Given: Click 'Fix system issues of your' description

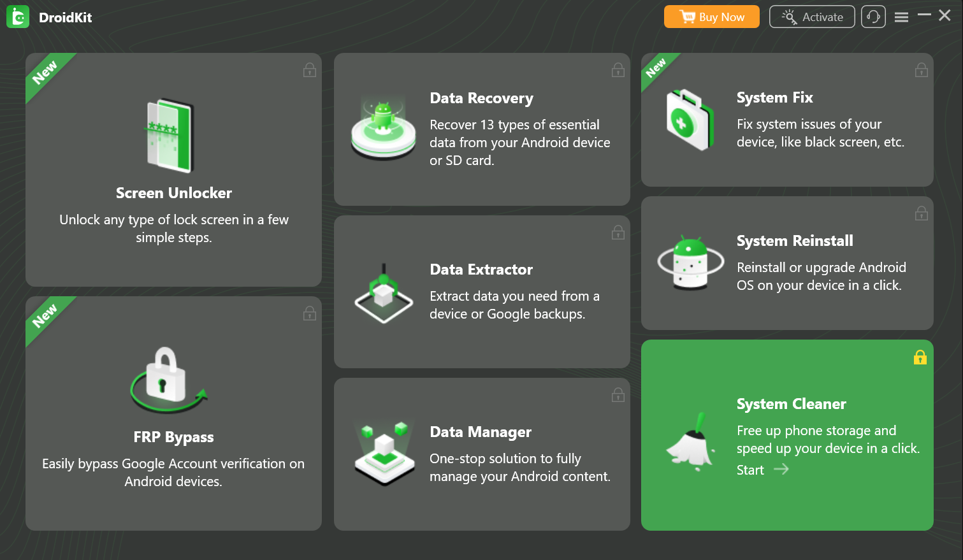Looking at the screenshot, I should tap(820, 133).
